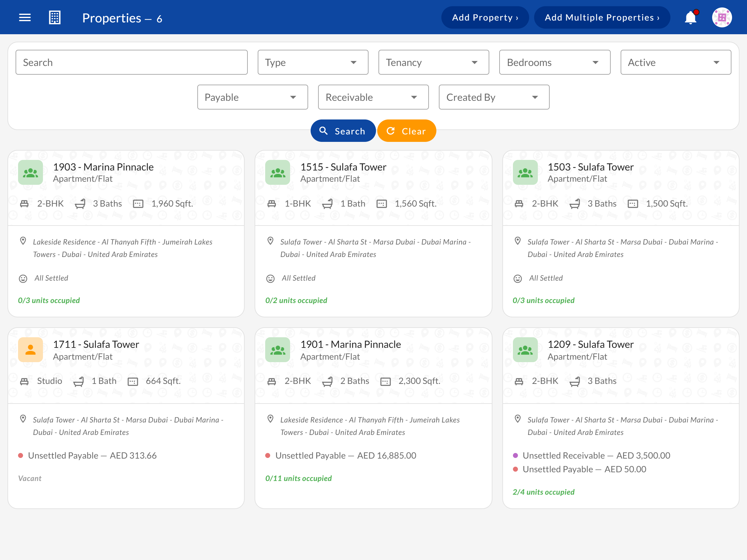Click the orange Clear button
Viewport: 747px width, 560px height.
click(406, 131)
